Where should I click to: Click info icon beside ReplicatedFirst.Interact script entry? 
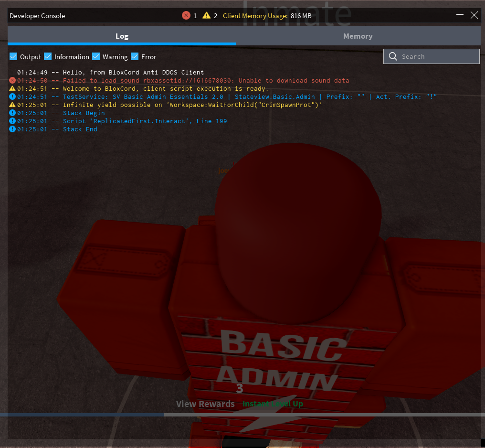pos(12,121)
